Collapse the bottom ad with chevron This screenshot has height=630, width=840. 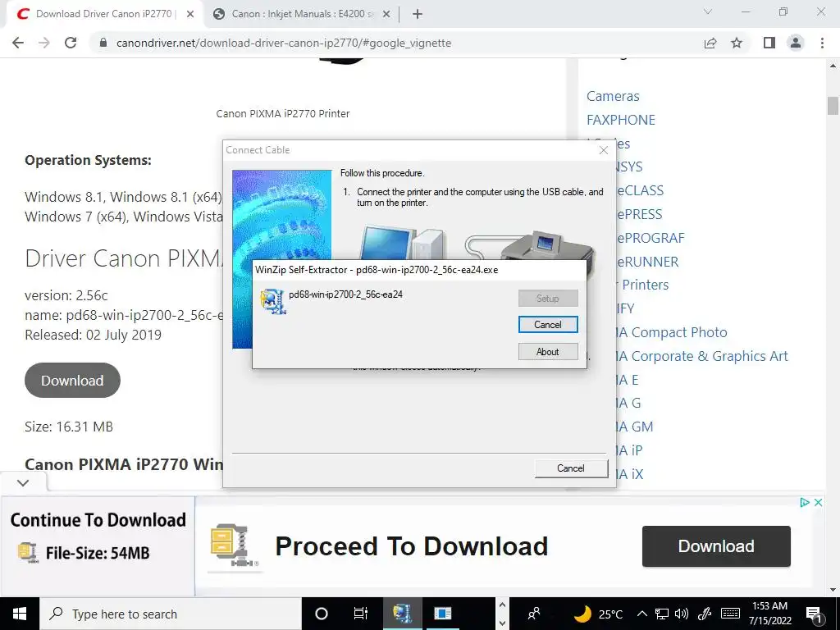pyautogui.click(x=23, y=482)
